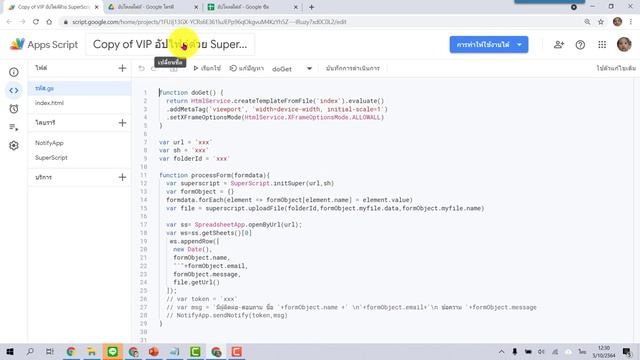Open the Overview info icon in sidebar
640x360 pixels.
pyautogui.click(x=14, y=72)
